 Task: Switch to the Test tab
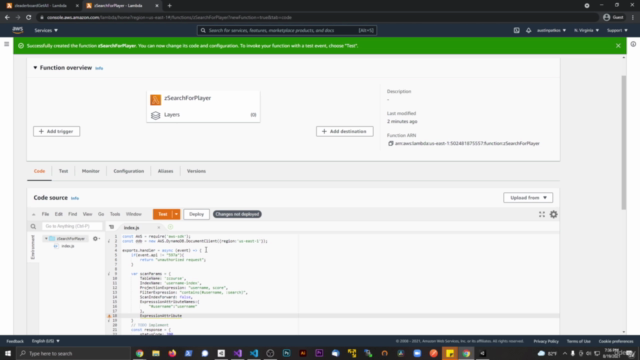pyautogui.click(x=63, y=171)
